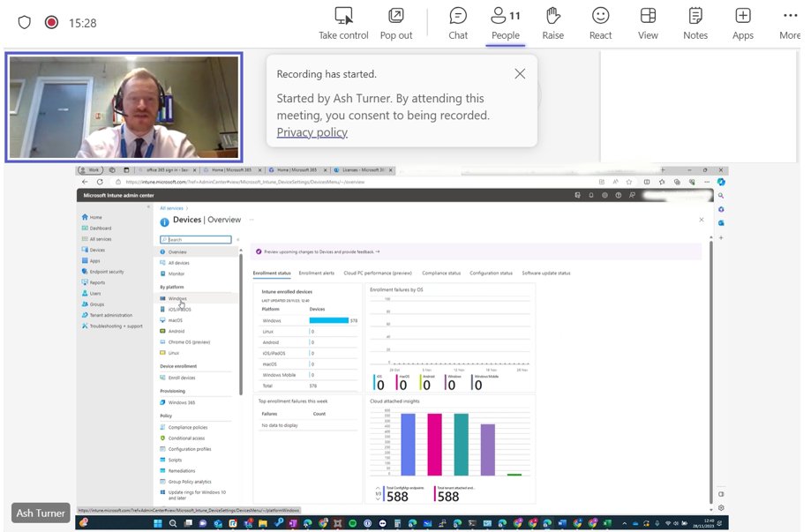Open Apps in the Teams meeting toolbar
The height and width of the screenshot is (532, 811).
[x=743, y=24]
